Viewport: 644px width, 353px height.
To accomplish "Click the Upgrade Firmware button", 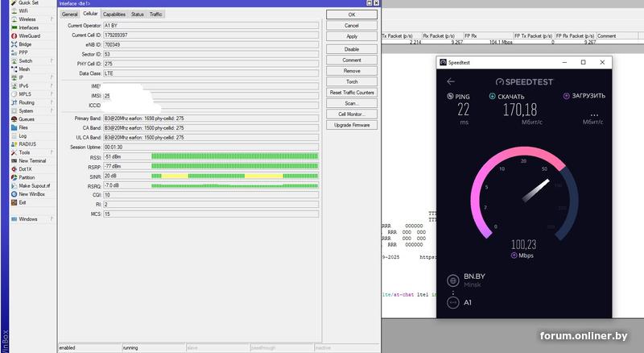I will [x=352, y=125].
